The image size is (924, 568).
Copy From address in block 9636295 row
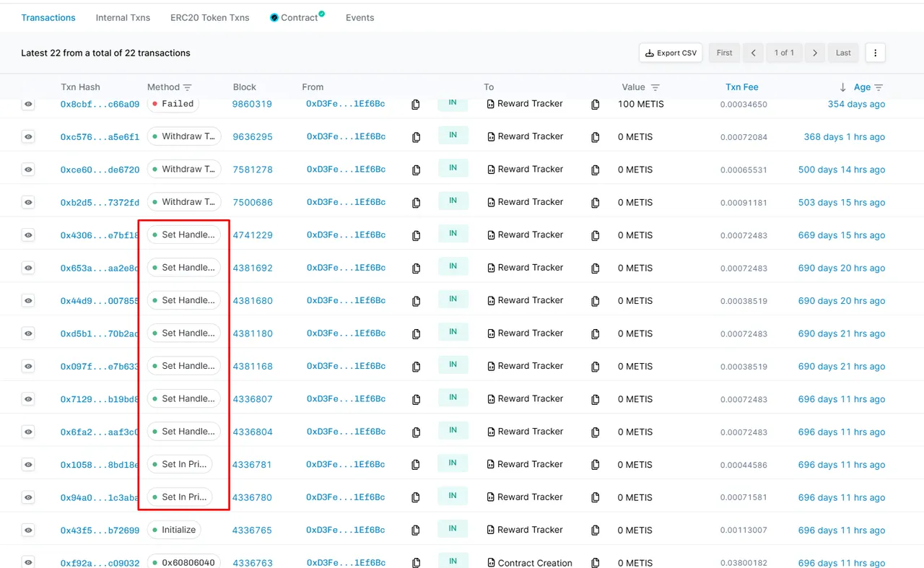pyautogui.click(x=416, y=137)
